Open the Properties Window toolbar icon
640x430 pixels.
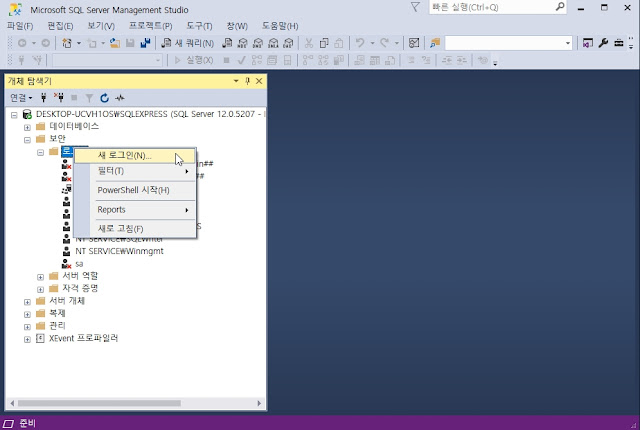click(x=588, y=43)
